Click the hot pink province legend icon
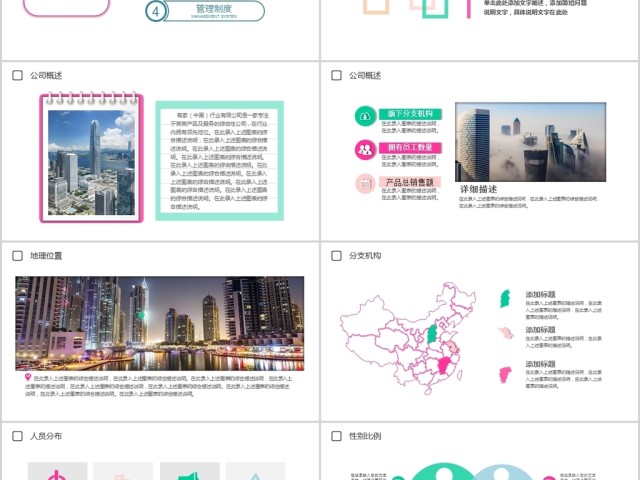 click(x=505, y=374)
